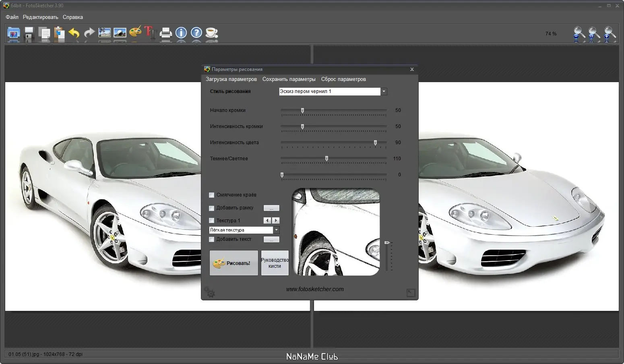The height and width of the screenshot is (364, 624).
Task: Open the 'Файл' menu
Action: point(12,17)
